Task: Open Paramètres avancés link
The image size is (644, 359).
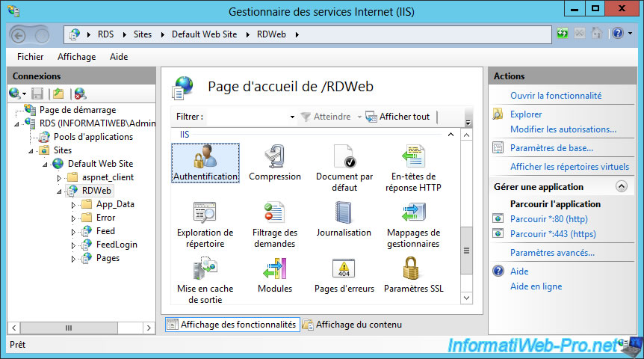Action: click(x=552, y=253)
